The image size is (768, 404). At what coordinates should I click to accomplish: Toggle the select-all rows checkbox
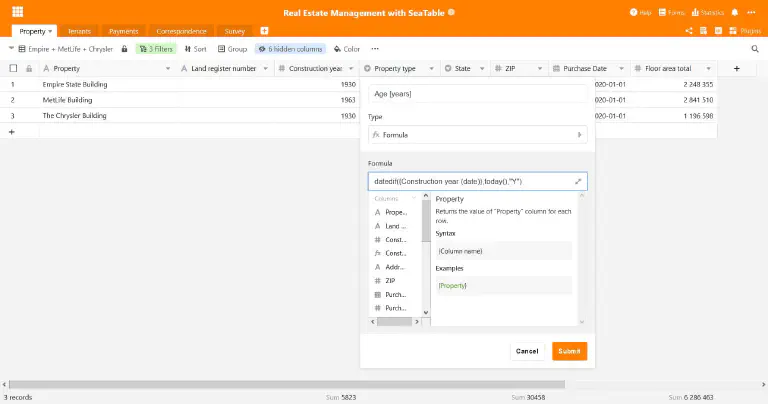pyautogui.click(x=13, y=69)
